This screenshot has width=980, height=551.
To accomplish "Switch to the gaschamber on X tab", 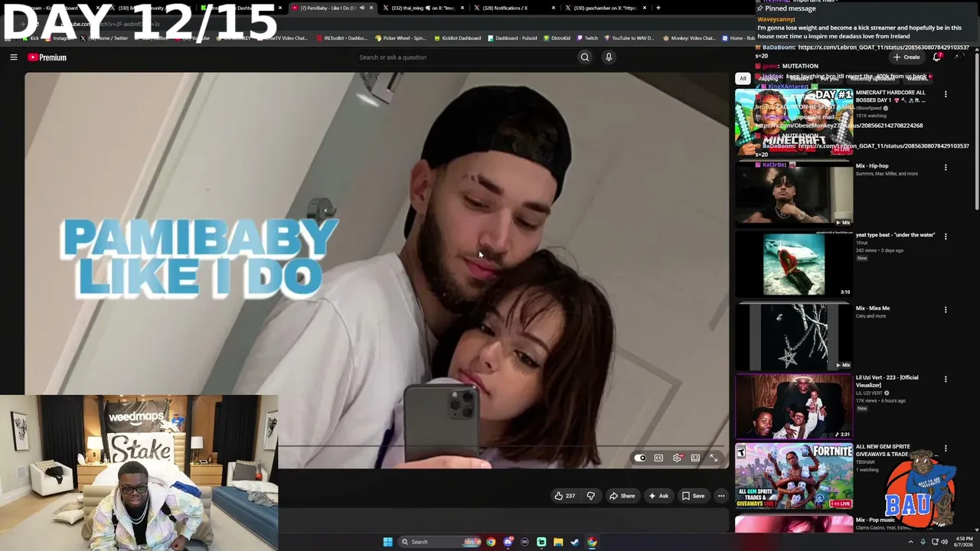I will (x=606, y=8).
